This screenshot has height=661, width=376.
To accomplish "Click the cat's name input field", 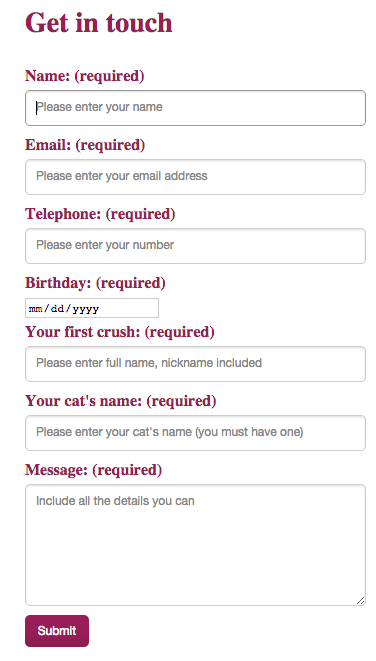I will pos(195,433).
